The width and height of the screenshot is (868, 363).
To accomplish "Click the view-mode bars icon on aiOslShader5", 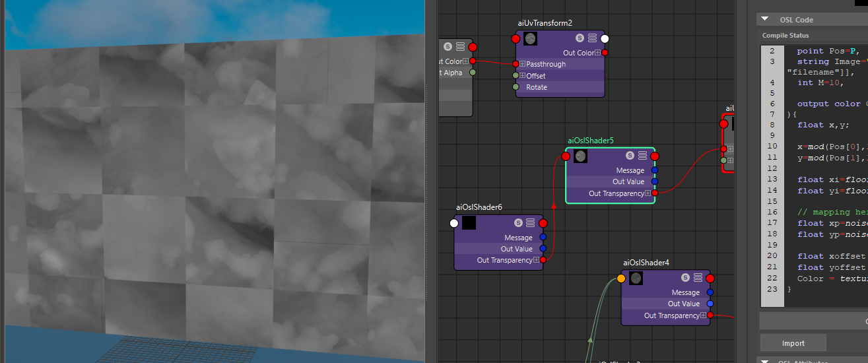I will tap(642, 156).
